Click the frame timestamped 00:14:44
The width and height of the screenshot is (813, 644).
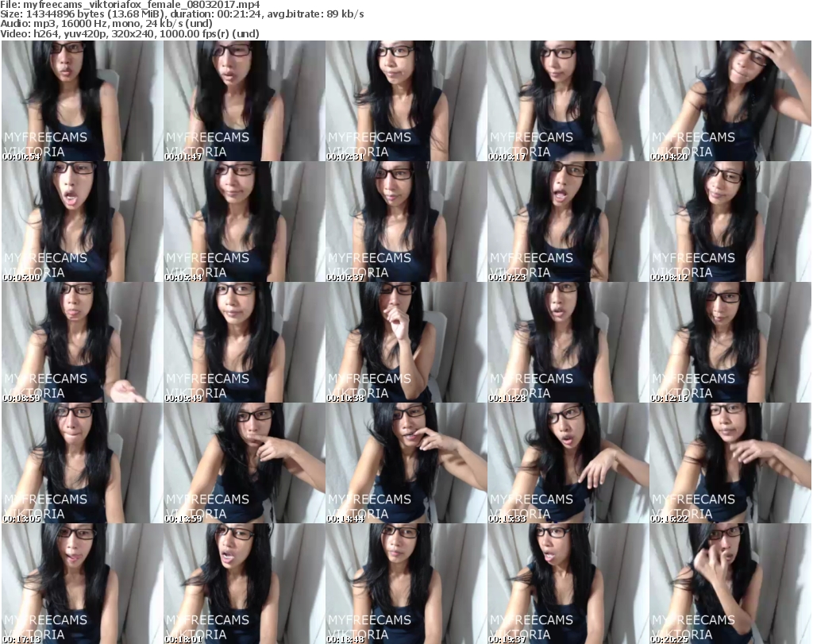pos(406,463)
